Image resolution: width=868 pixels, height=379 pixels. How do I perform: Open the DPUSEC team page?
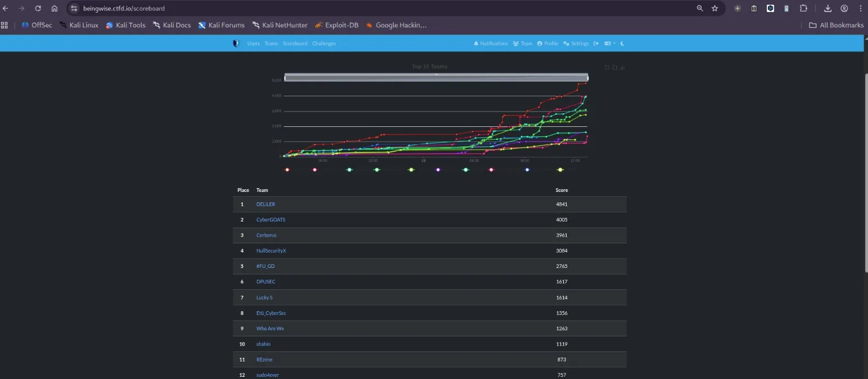click(x=266, y=282)
